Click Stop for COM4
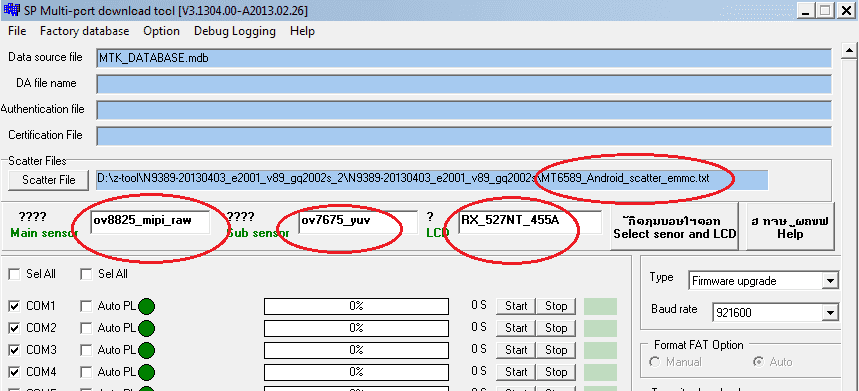The width and height of the screenshot is (859, 391). coord(556,372)
